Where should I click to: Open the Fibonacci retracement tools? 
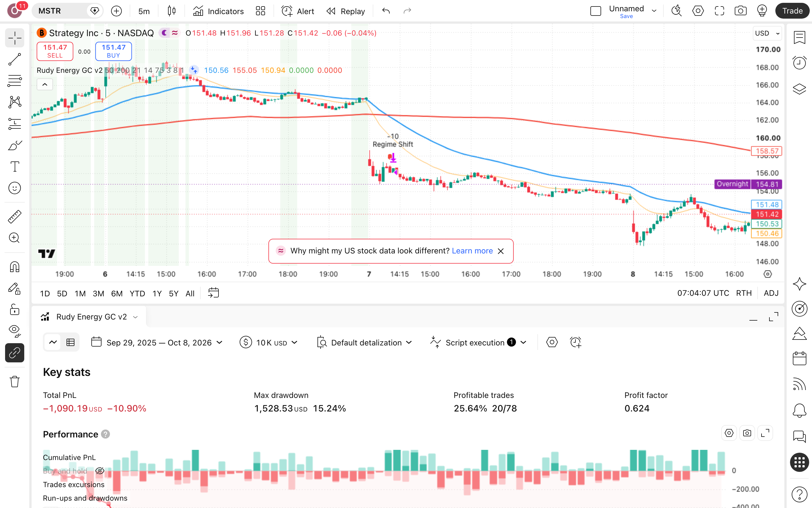click(x=14, y=81)
